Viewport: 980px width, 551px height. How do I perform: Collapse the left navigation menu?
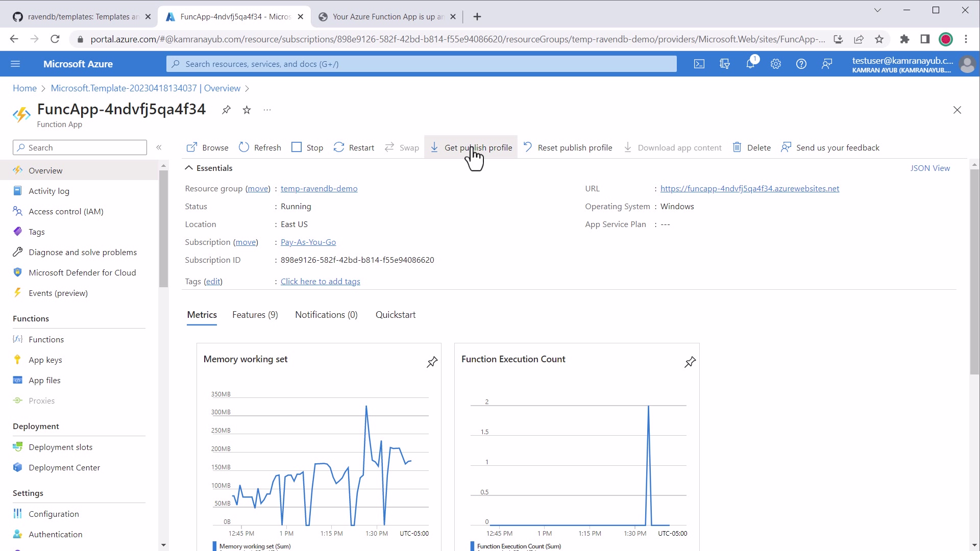[x=159, y=147]
